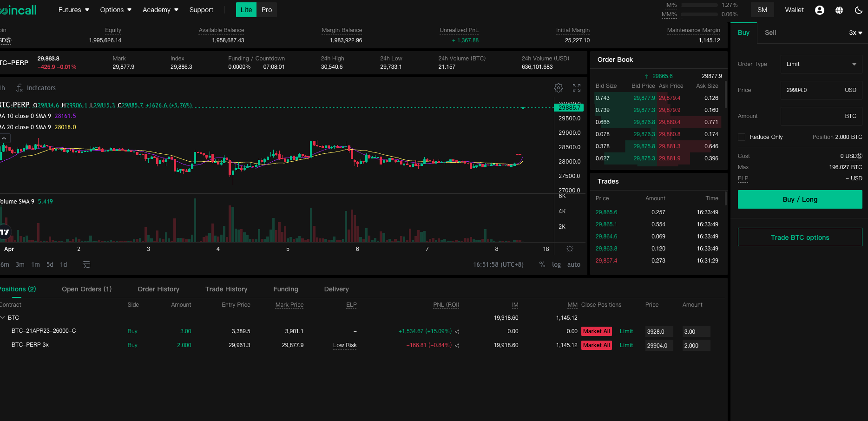
Task: Click Trade BTC options button
Action: 800,237
